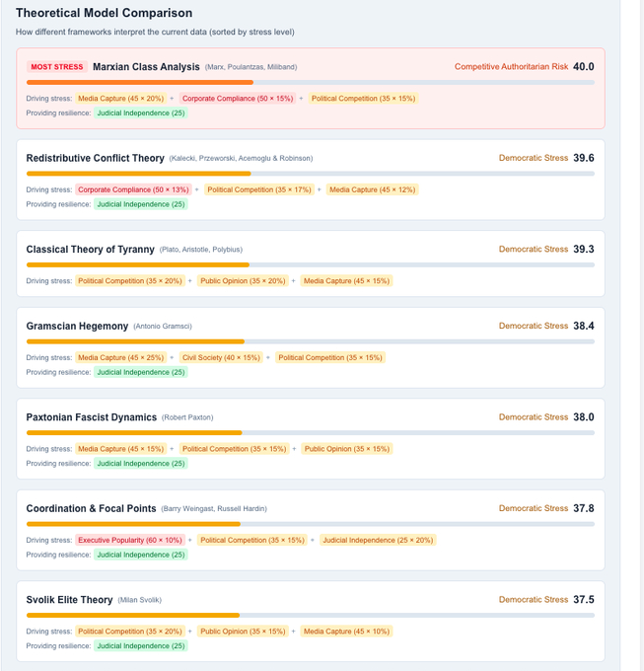Screen dimensions: 644x671
Task: Click the Svolik Elite Theory stress bar
Action: 310,615
